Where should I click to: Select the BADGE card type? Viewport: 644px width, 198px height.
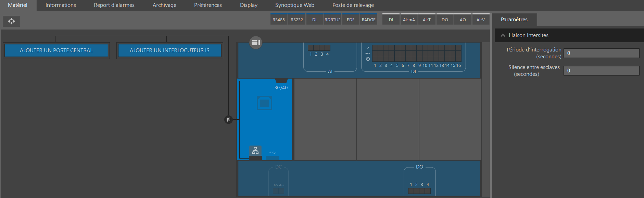click(x=368, y=20)
